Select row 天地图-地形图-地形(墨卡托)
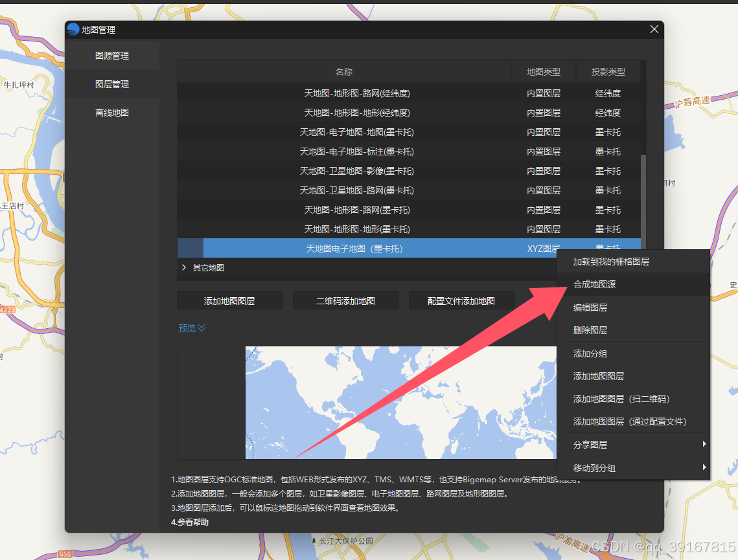Viewport: 738px width, 560px height. (x=409, y=229)
